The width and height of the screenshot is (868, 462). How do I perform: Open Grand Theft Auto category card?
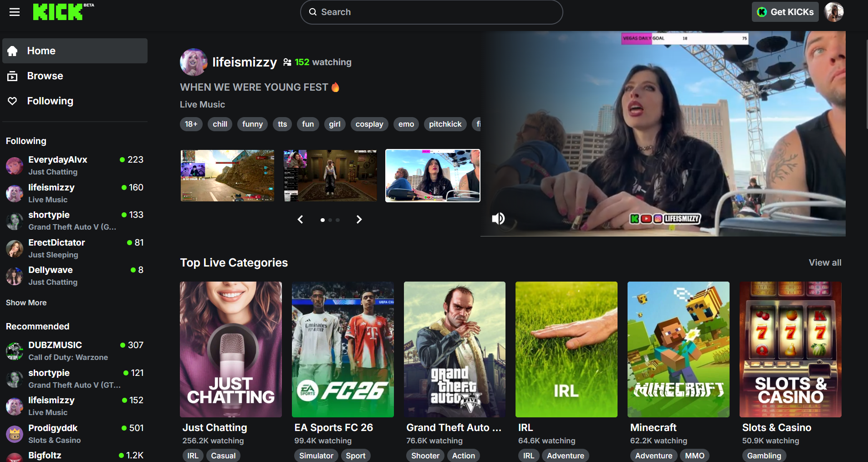[454, 349]
